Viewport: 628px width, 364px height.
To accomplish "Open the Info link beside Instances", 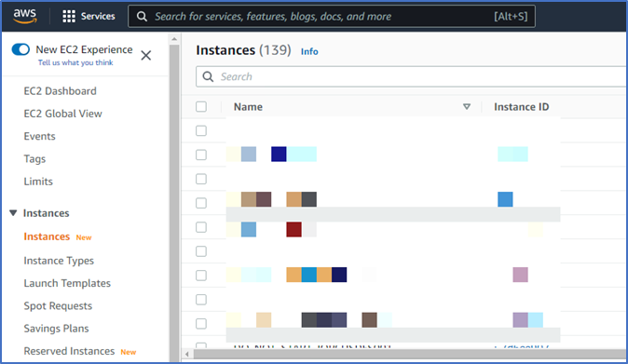I will [309, 51].
